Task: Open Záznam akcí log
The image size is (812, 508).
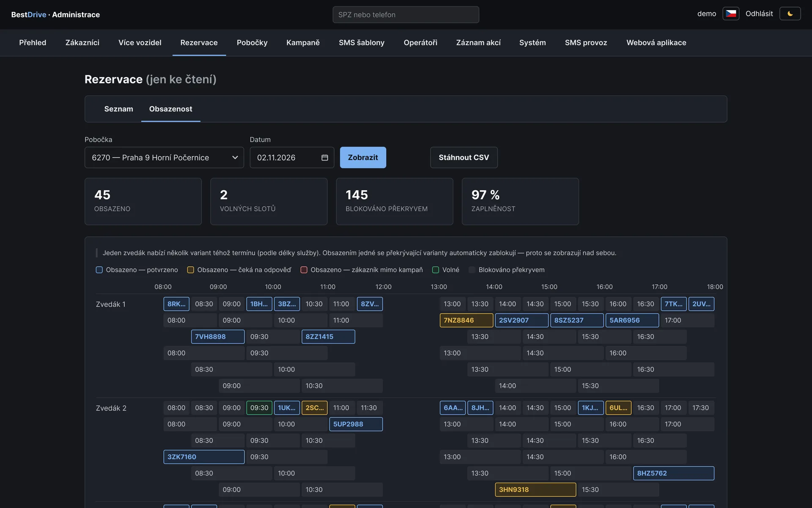Action: (478, 43)
